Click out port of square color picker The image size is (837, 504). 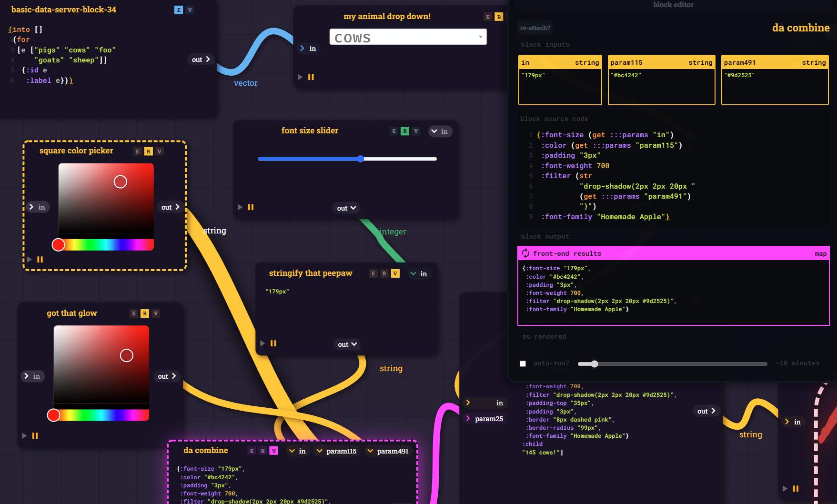coord(171,207)
